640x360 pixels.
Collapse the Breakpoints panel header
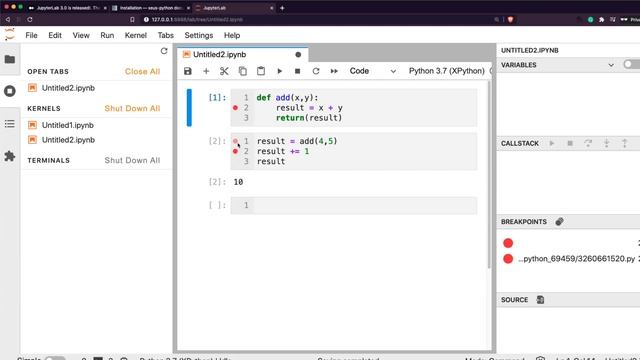[x=524, y=222]
